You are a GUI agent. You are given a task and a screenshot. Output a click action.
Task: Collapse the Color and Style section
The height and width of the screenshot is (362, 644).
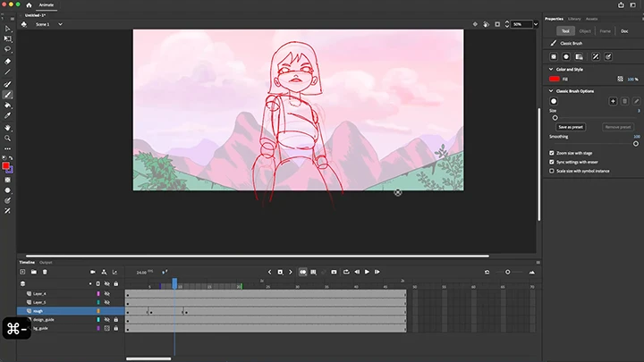pyautogui.click(x=549, y=68)
